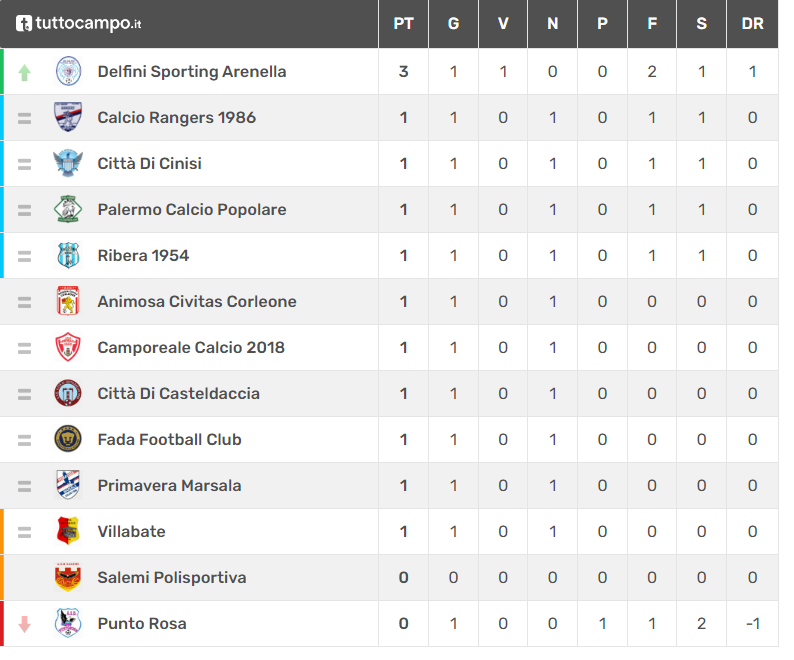
Task: Open Città Di Casteldaccia team page
Action: pyautogui.click(x=179, y=394)
